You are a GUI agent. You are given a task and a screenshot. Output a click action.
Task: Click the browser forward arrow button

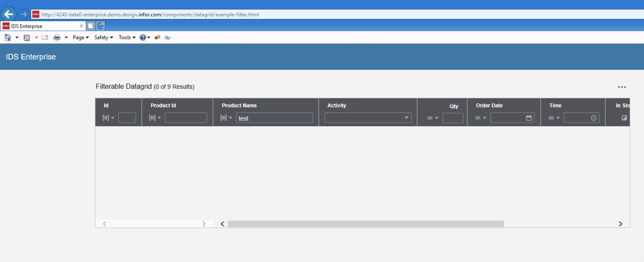[24, 14]
